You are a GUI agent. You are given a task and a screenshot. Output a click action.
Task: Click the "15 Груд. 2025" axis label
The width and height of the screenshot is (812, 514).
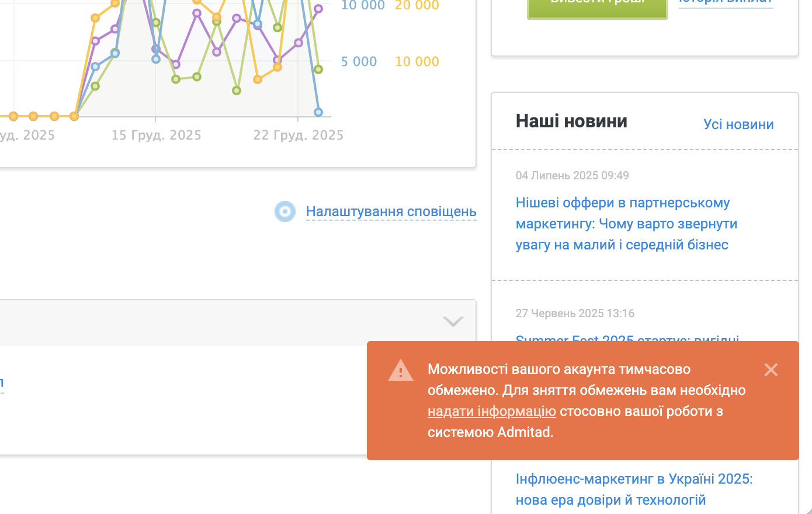click(156, 136)
